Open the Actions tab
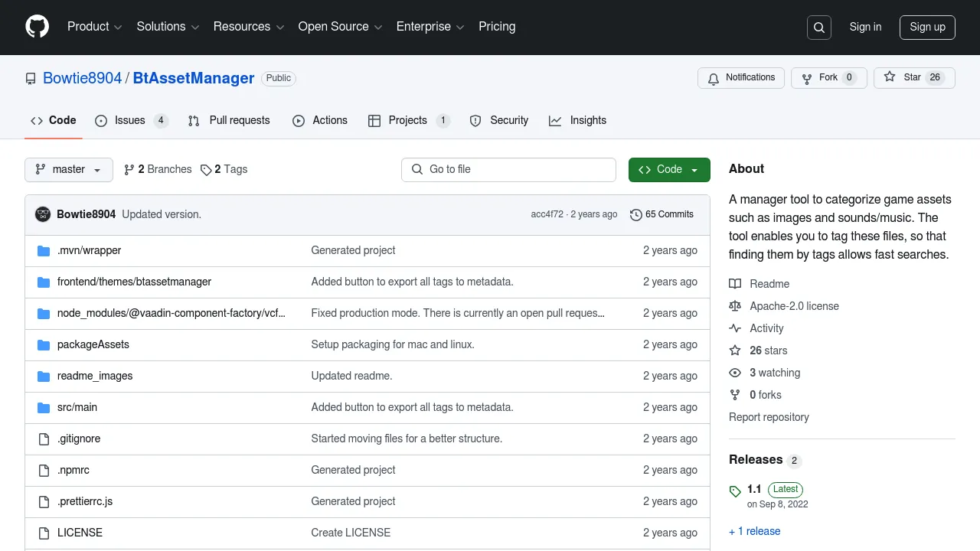The height and width of the screenshot is (551, 980). click(320, 120)
